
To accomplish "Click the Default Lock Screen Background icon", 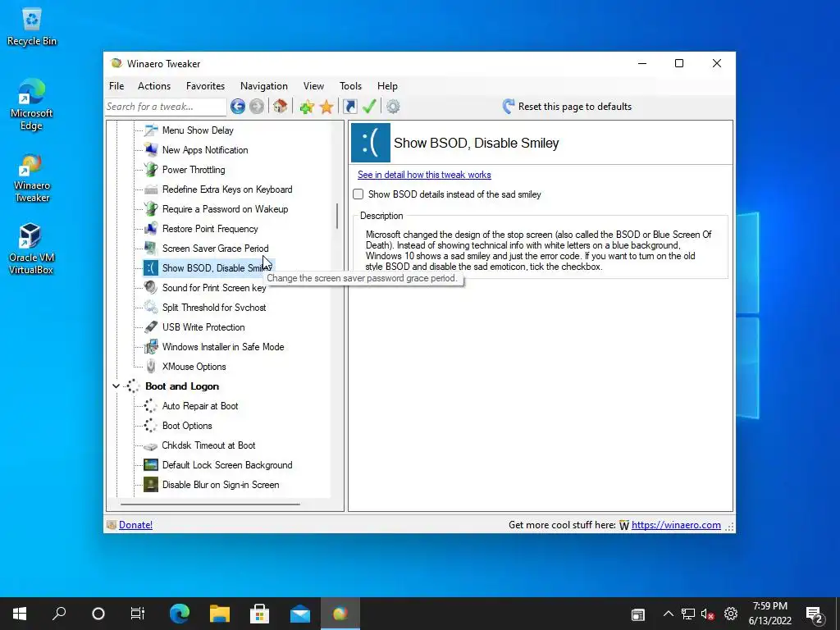I will (x=151, y=465).
